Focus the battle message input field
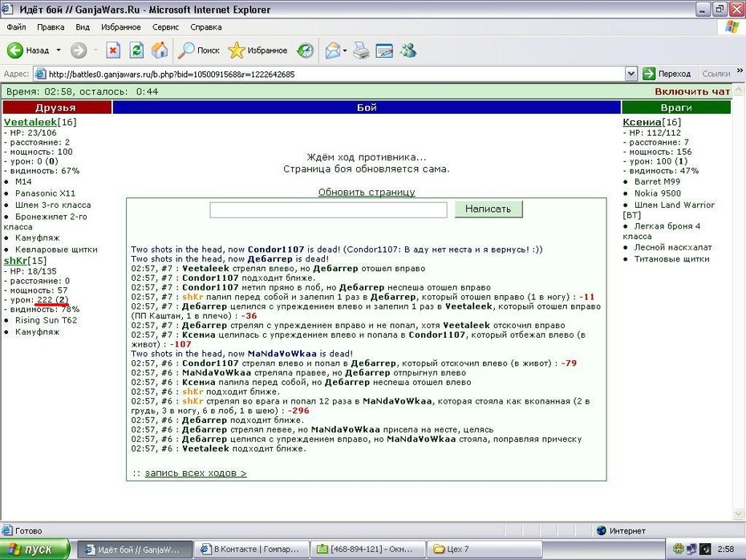The image size is (746, 560). coord(328,209)
